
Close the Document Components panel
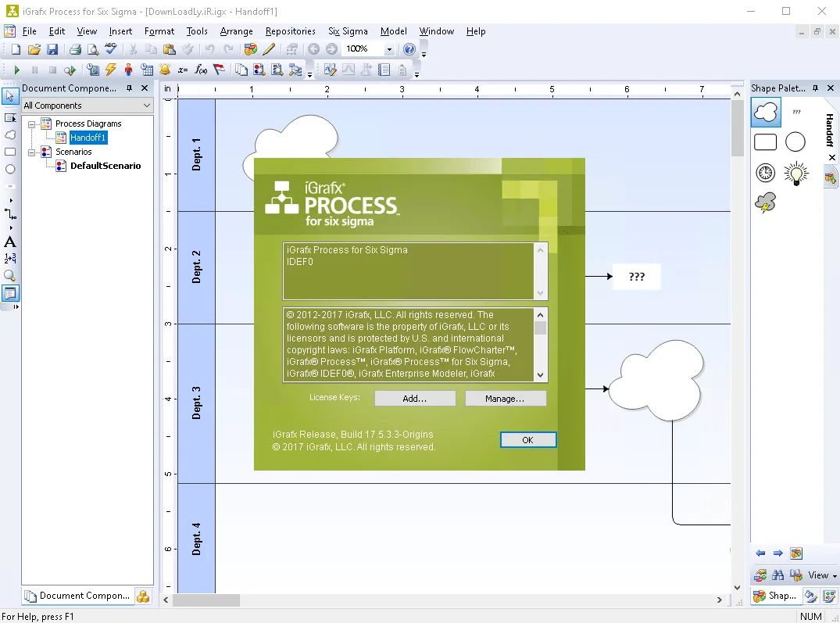click(145, 88)
